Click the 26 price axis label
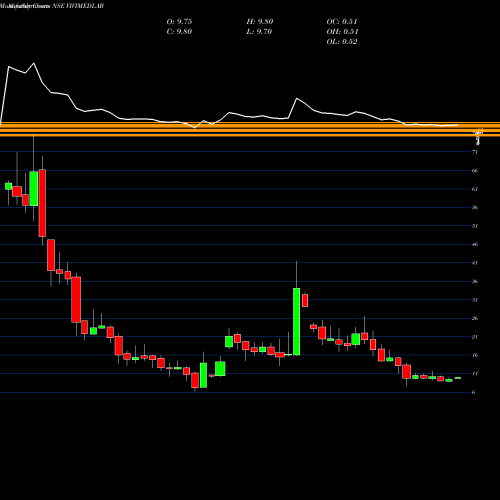500x500 pixels. [475, 318]
